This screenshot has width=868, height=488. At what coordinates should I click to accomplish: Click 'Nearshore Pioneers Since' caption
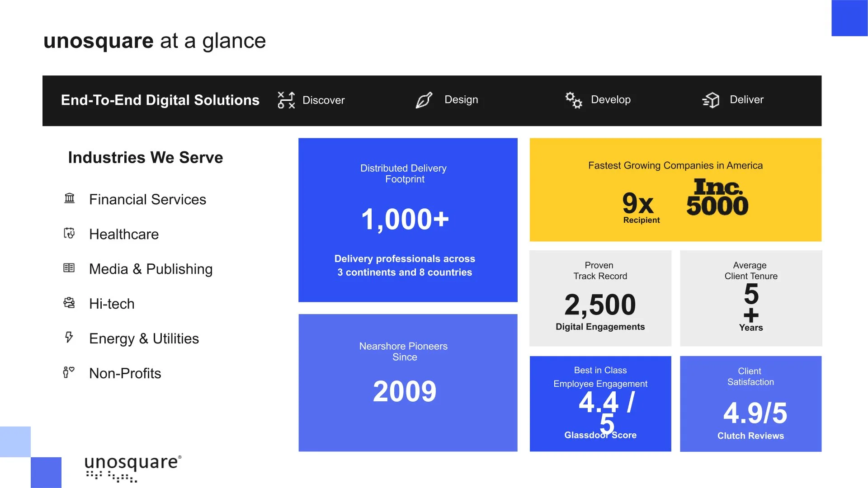404,352
